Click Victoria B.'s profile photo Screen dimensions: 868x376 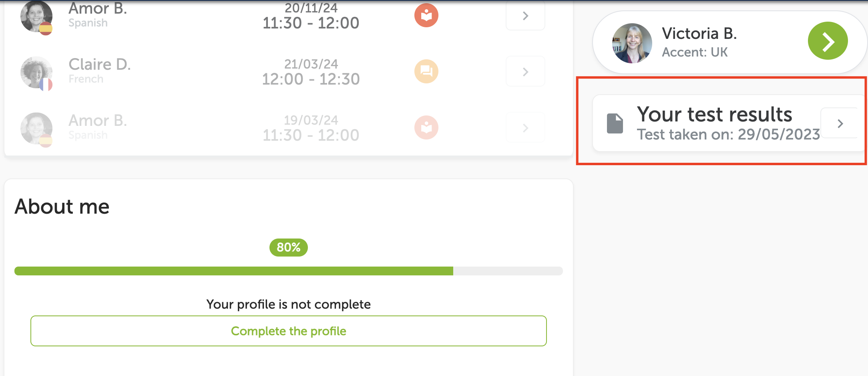(x=632, y=43)
